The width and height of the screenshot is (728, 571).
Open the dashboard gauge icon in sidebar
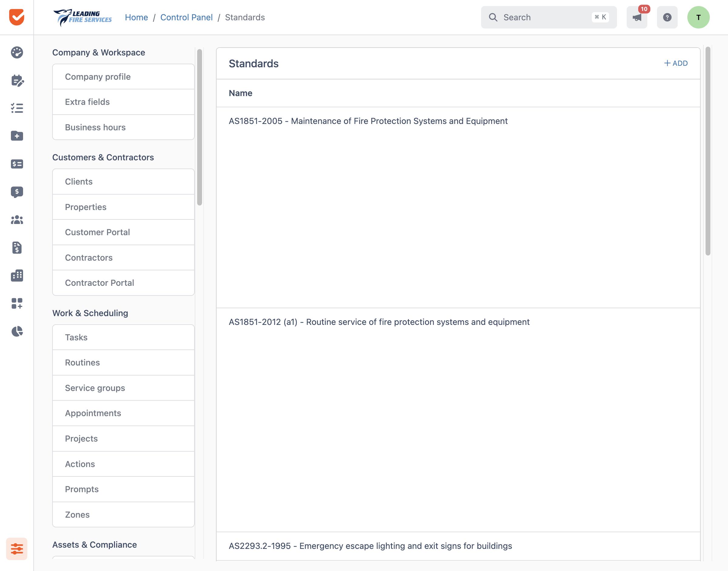[17, 52]
